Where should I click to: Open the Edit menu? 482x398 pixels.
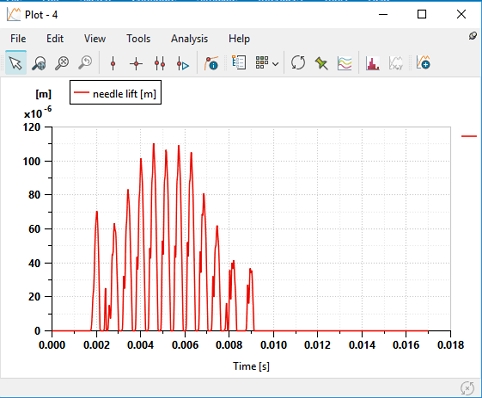click(x=55, y=38)
